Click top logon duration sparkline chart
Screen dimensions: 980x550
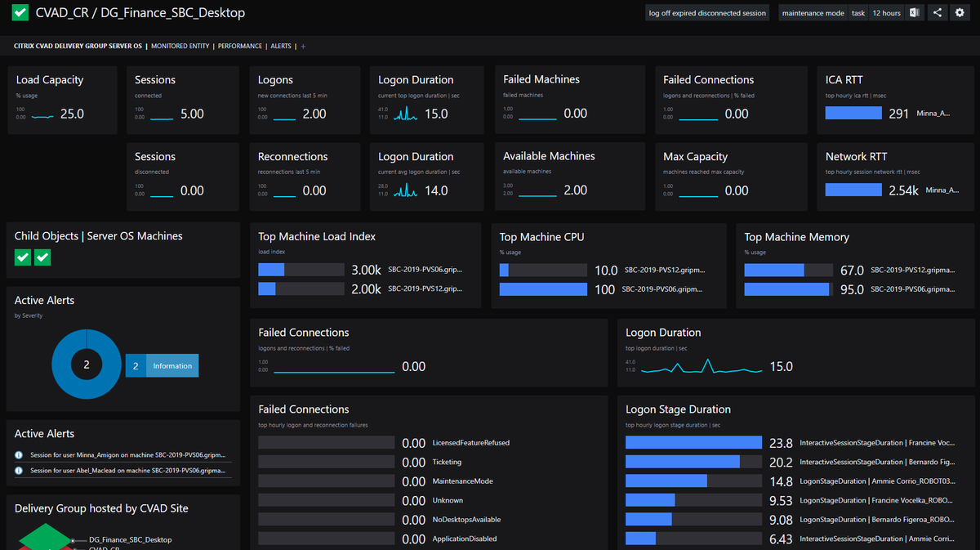(x=702, y=366)
